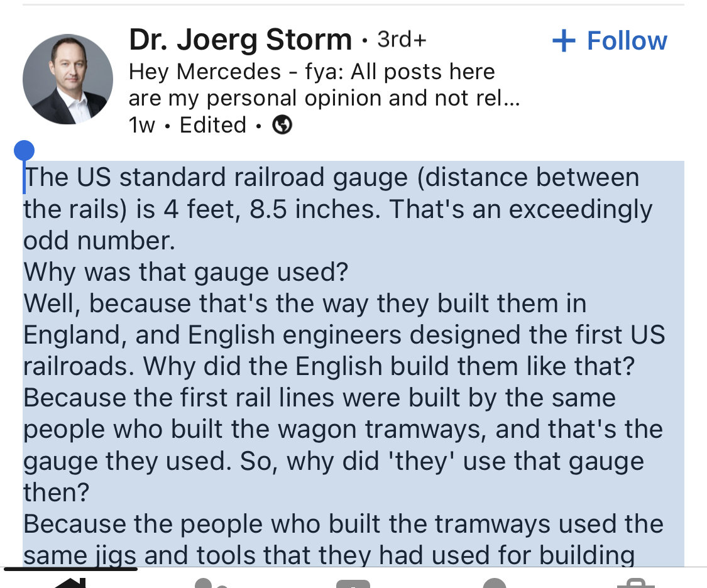Click the globe public visibility icon
Image resolution: width=707 pixels, height=588 pixels.
click(x=282, y=125)
